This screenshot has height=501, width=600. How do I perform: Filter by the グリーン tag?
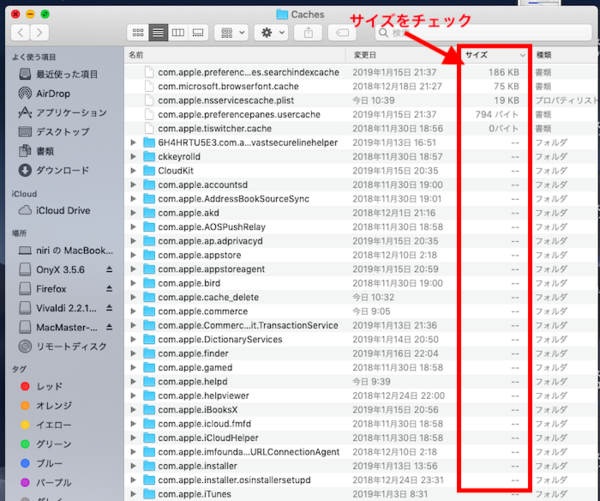(46, 444)
